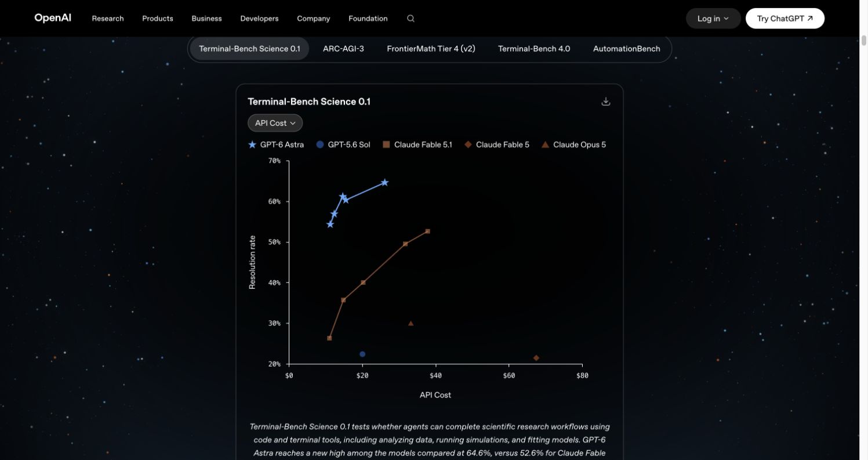Toggle the GPT-6 Astra legend entry
The width and height of the screenshot is (868, 460).
276,144
